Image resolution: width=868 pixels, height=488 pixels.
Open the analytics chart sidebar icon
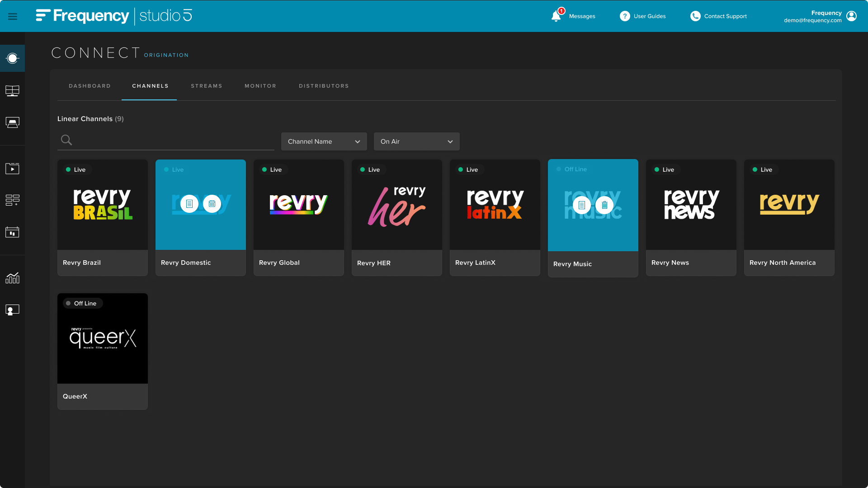(x=12, y=278)
